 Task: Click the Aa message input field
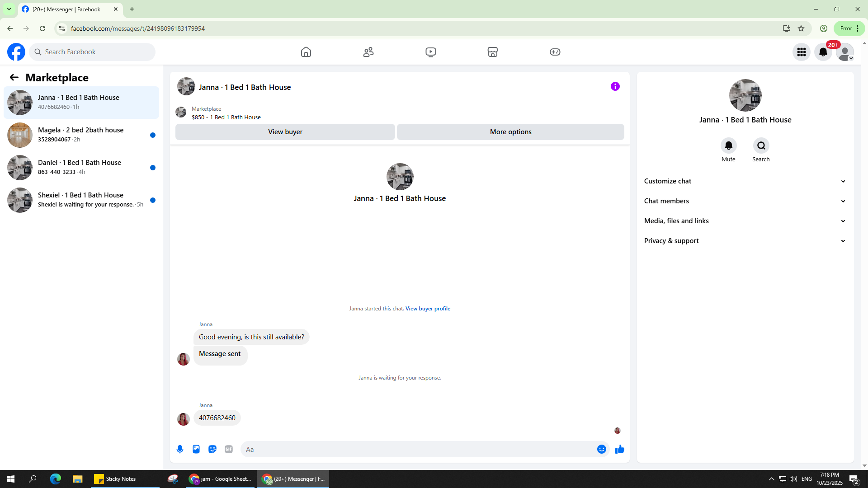(418, 449)
